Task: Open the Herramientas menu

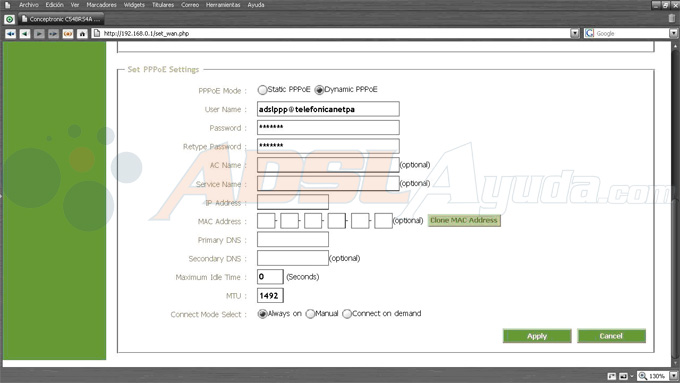Action: point(223,5)
